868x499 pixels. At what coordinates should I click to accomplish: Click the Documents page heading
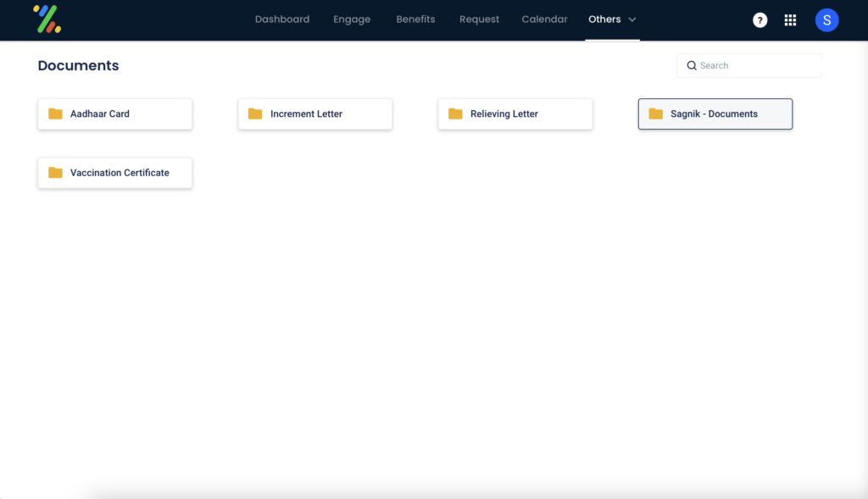coord(78,65)
